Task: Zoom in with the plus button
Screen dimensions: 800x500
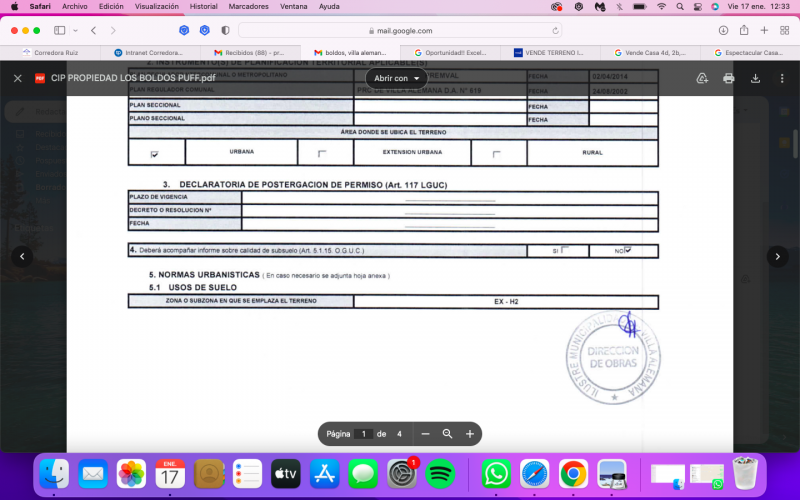Action: (x=470, y=434)
